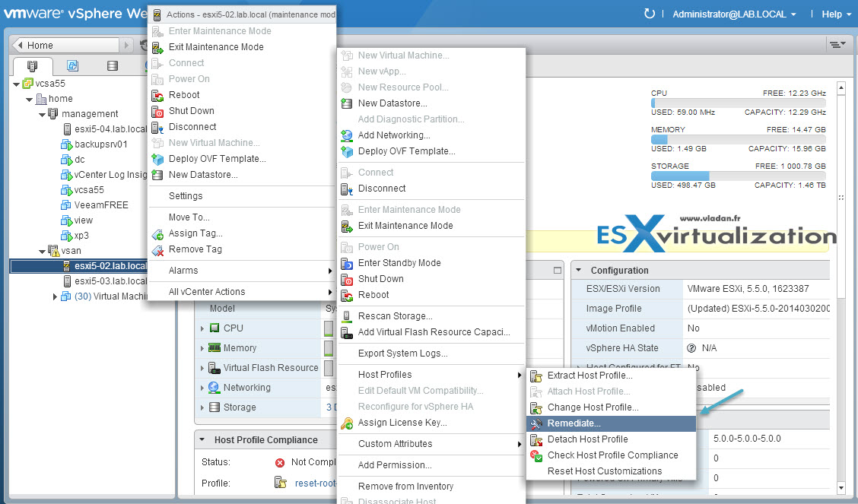Click the Exit Maintenance Mode icon in Actions menu
858x504 pixels.
[157, 47]
